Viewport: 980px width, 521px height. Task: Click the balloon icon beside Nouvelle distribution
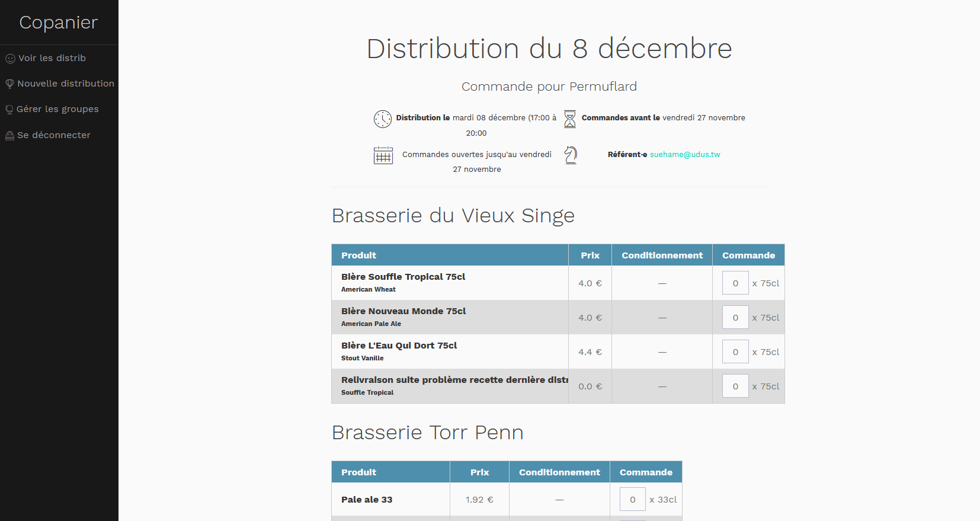click(9, 84)
